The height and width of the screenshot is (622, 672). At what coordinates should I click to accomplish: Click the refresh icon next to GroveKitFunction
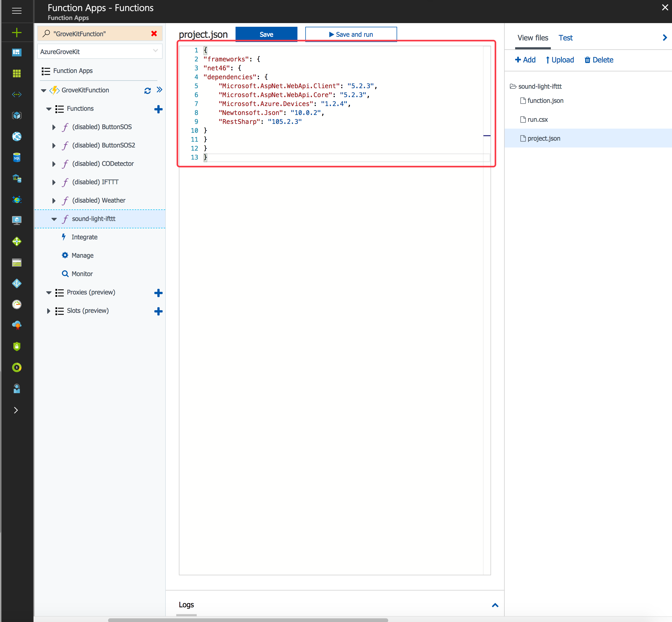coord(147,91)
